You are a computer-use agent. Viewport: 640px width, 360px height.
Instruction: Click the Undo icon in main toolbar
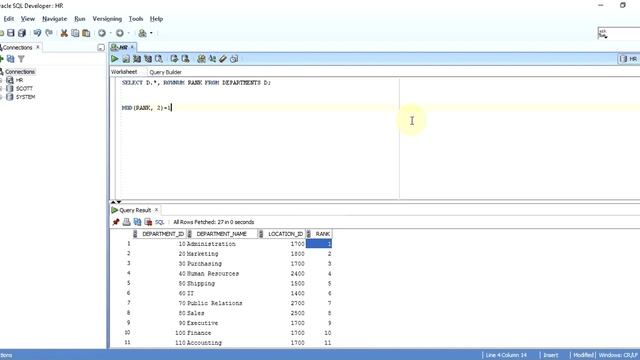[38, 33]
